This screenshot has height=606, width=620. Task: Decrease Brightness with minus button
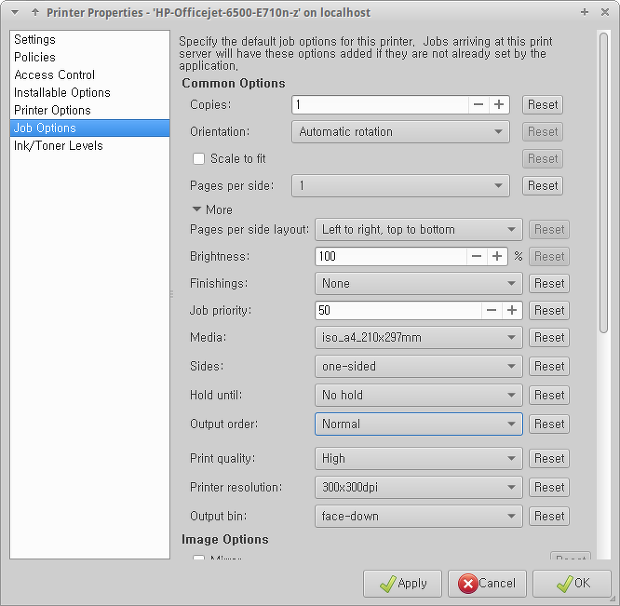[476, 257]
